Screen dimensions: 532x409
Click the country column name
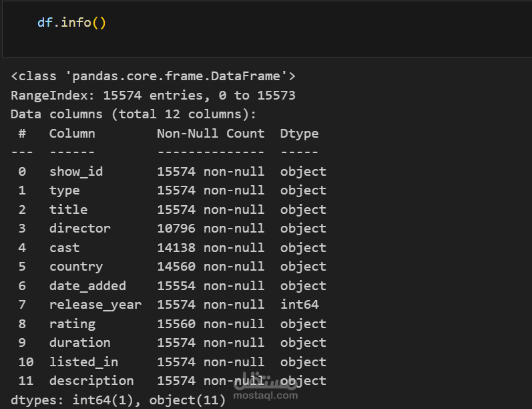76,267
